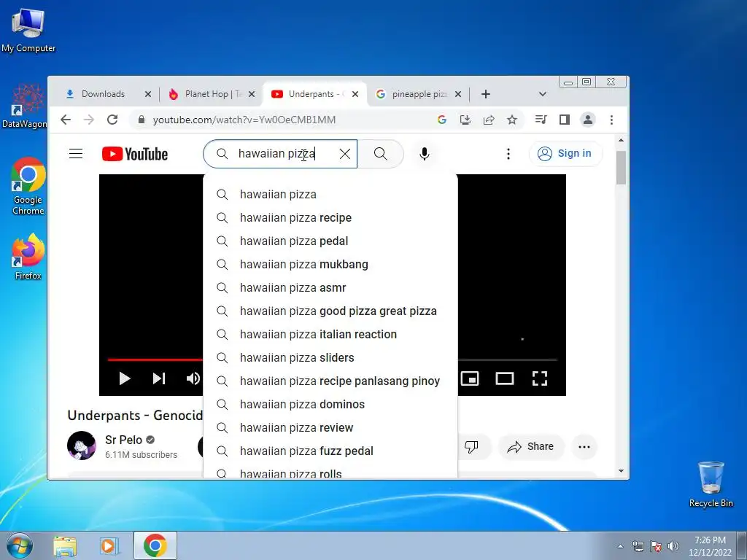This screenshot has width=747, height=560.
Task: Open a new tab
Action: tap(485, 94)
